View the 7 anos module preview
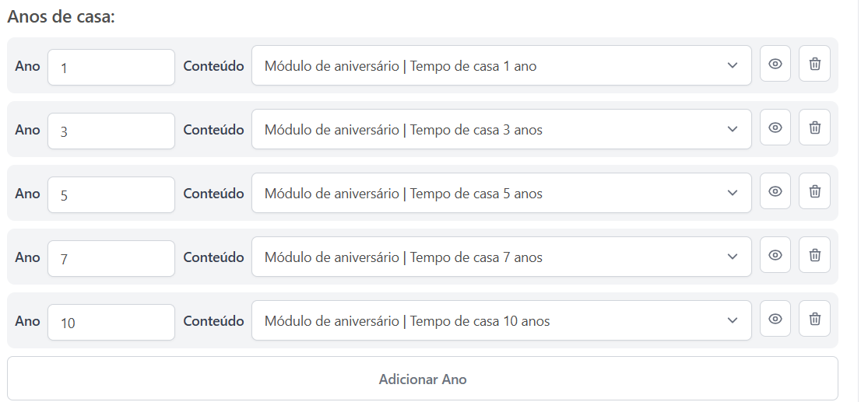This screenshot has width=868, height=402. tap(775, 256)
